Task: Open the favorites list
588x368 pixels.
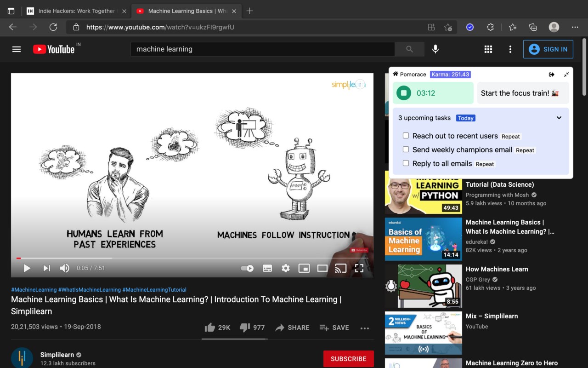Action: pyautogui.click(x=512, y=27)
